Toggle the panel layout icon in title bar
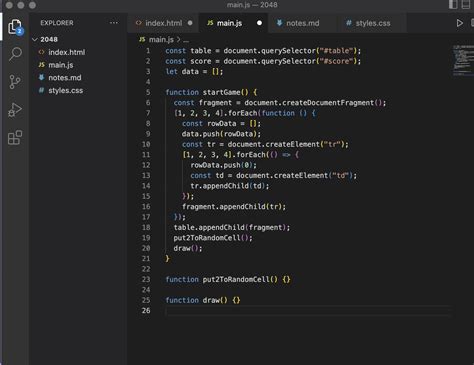The image size is (474, 365). (x=466, y=5)
